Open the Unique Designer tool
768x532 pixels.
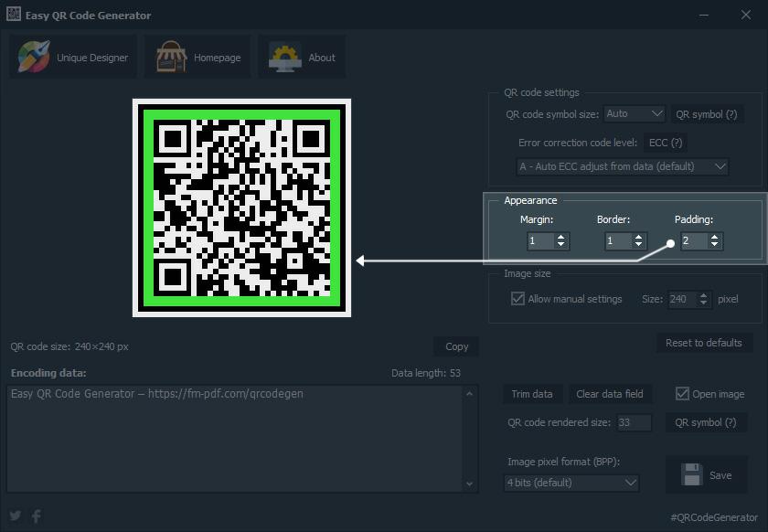click(73, 58)
